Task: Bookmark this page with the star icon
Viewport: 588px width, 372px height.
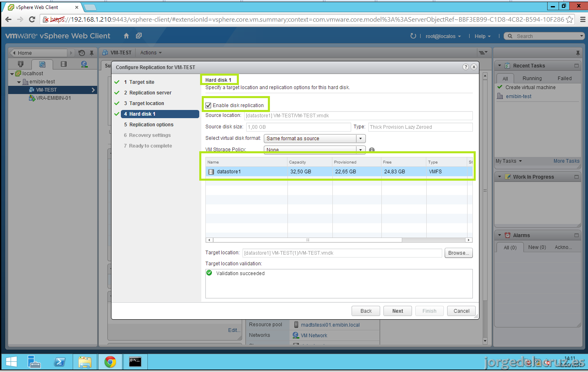Action: 570,19
